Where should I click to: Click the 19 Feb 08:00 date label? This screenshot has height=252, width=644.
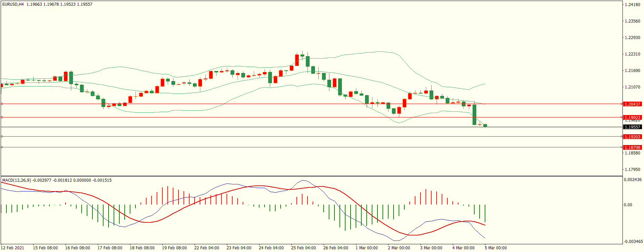click(174, 248)
